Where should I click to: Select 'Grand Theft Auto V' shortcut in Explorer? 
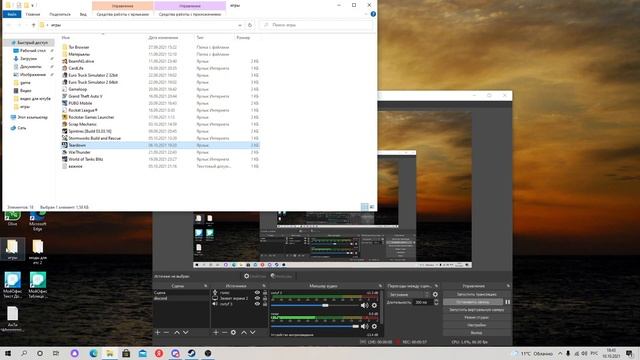(x=85, y=96)
